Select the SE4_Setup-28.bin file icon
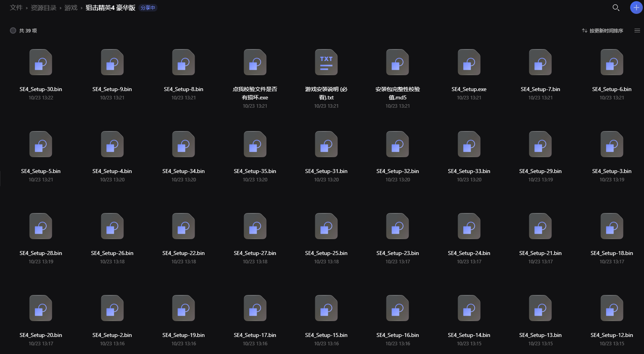The width and height of the screenshot is (644, 354). 41,226
